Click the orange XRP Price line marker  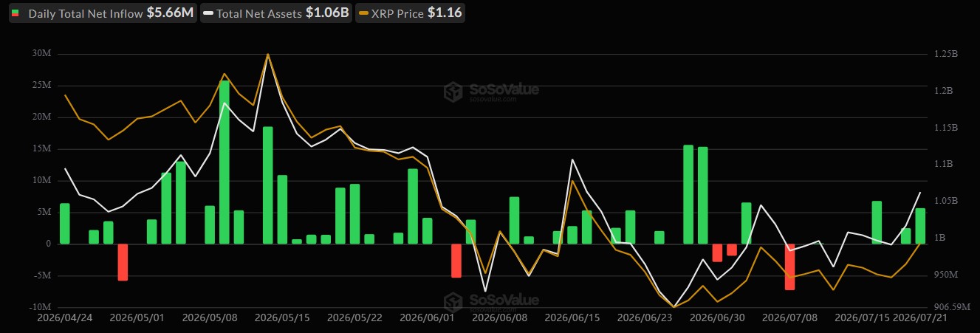(364, 13)
